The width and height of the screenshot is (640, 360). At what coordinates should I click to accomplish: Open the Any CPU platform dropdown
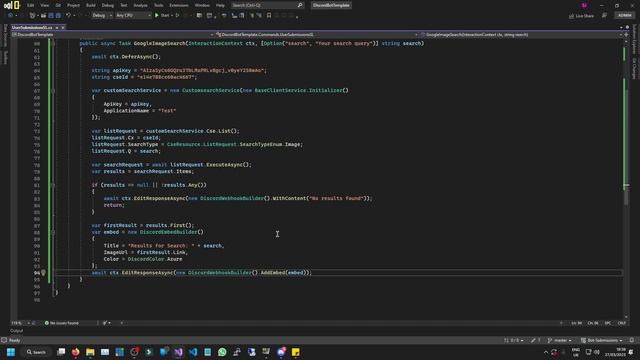coord(133,16)
